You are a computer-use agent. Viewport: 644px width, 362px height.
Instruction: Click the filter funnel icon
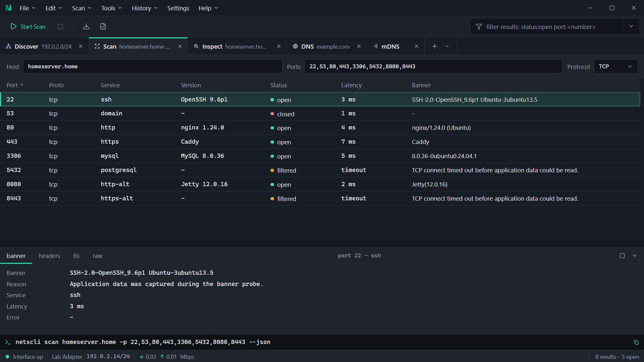[479, 27]
